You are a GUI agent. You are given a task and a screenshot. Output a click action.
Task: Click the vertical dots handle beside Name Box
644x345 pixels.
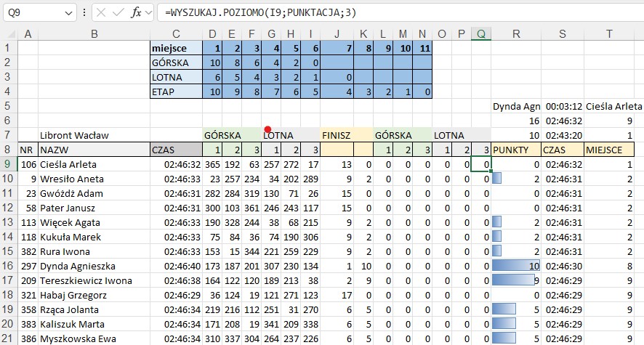[x=84, y=13]
